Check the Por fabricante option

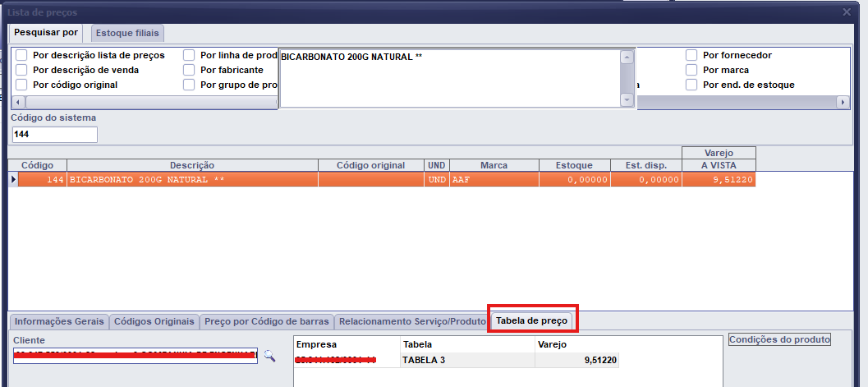click(x=189, y=70)
